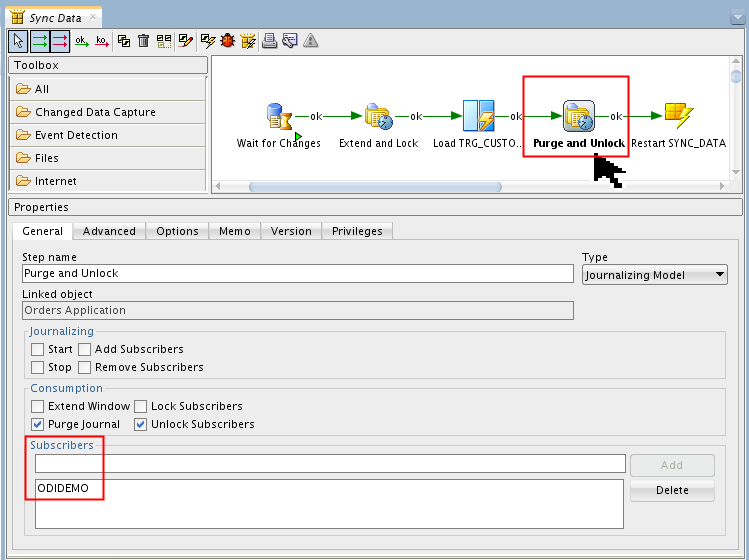749x560 pixels.
Task: Click the ladybug debug icon
Action: click(228, 41)
